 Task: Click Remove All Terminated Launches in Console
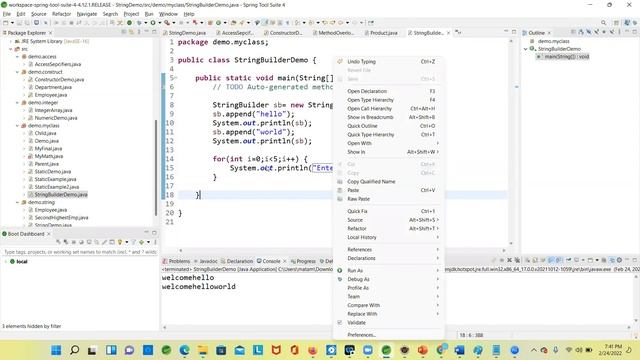pyautogui.click(x=517, y=260)
